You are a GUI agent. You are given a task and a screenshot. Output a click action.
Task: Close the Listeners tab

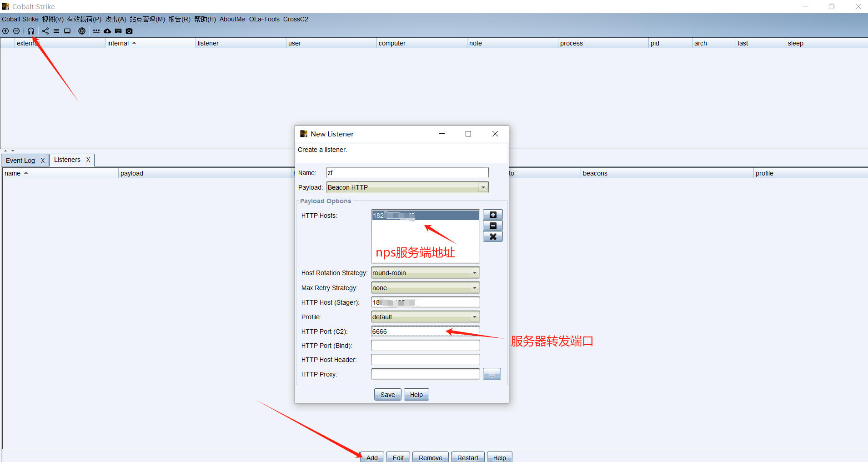(88, 160)
